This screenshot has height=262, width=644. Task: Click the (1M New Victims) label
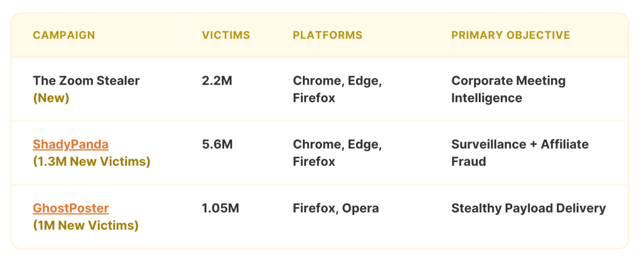click(85, 225)
